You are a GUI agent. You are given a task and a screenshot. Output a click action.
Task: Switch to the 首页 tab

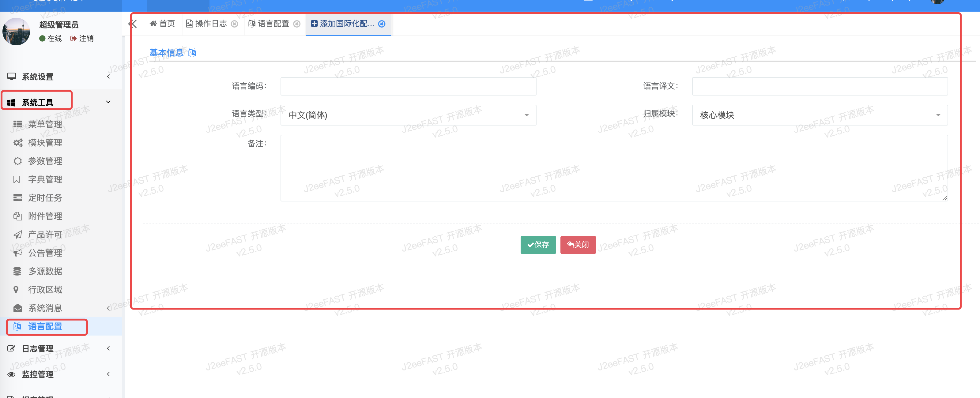click(x=162, y=24)
